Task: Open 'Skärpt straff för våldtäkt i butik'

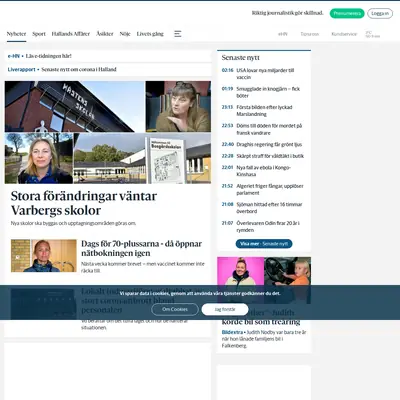Action: (x=270, y=156)
